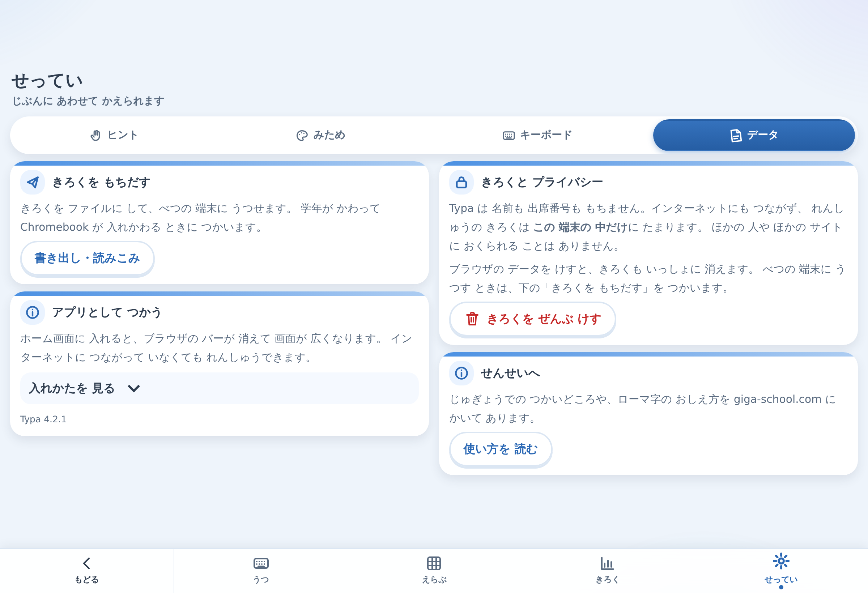Image resolution: width=868 pixels, height=593 pixels.
Task: Click the bar chart icon for きろく
Action: coord(607,563)
